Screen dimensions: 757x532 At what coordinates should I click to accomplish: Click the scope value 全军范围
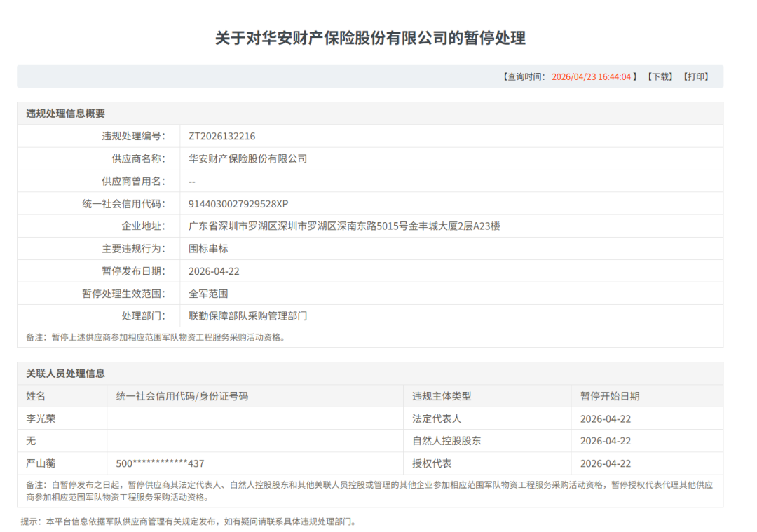(208, 293)
